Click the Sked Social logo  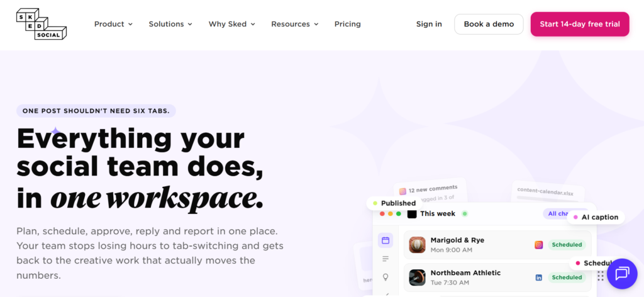[x=42, y=24]
